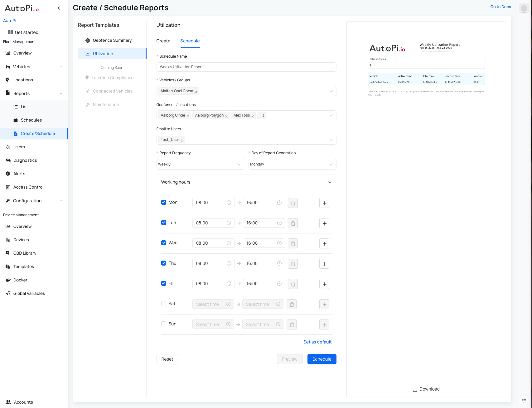Click the Set as default link

click(317, 342)
